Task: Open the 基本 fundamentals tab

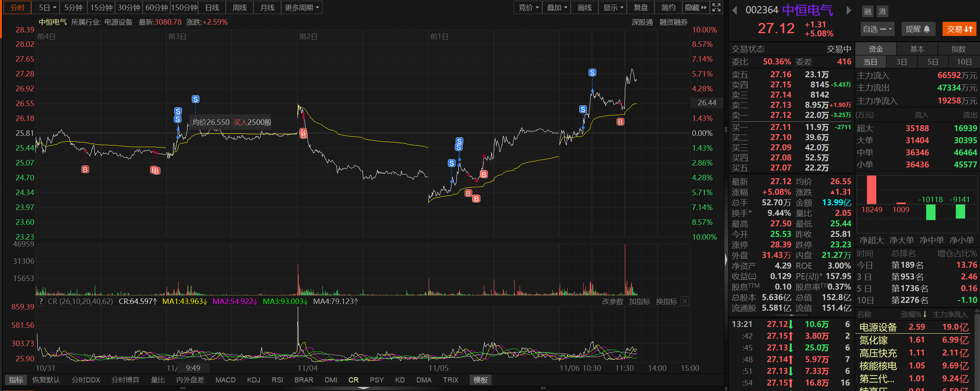Action: pyautogui.click(x=917, y=49)
